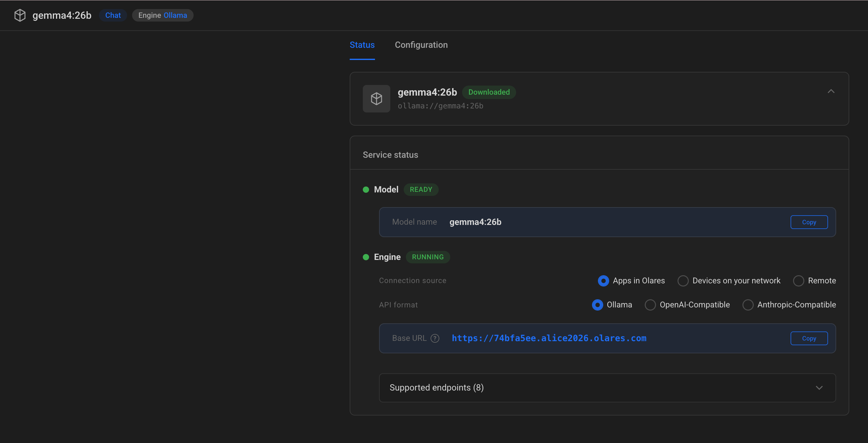868x443 pixels.
Task: Select Ollama API format
Action: (x=597, y=305)
